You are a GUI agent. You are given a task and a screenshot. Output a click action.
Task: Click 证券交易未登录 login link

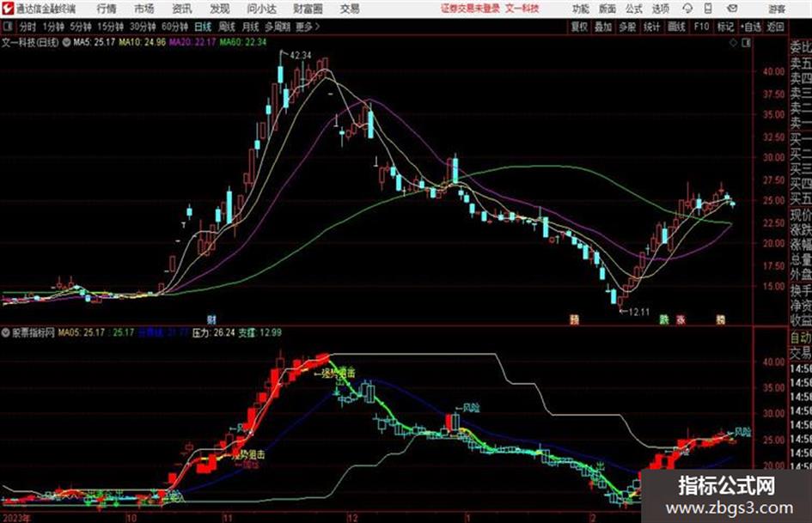pyautogui.click(x=470, y=9)
